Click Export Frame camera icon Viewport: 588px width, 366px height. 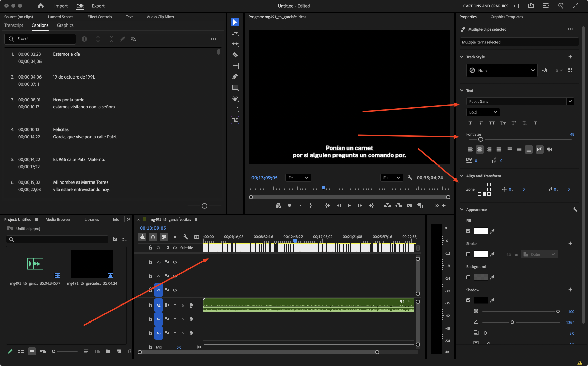tap(409, 206)
